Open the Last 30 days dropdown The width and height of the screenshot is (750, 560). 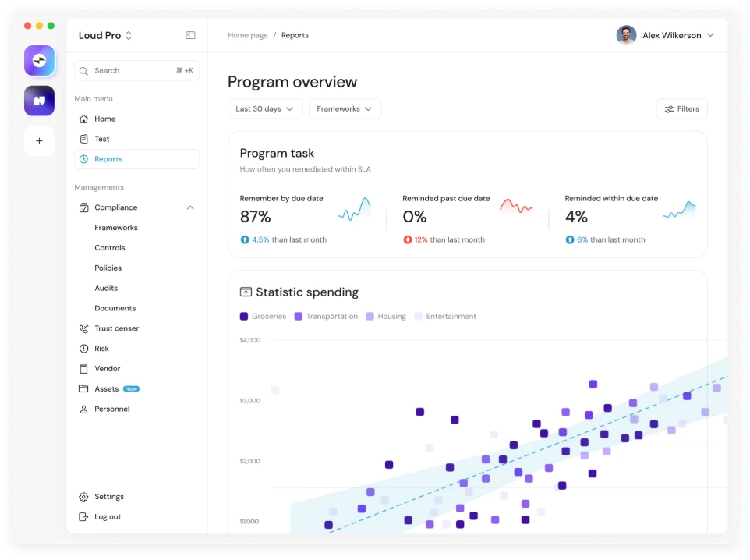265,109
